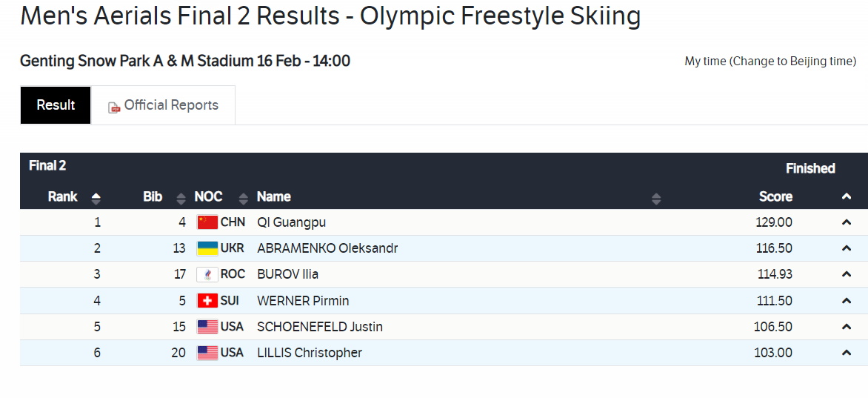
Task: Sort by NOC column arrows
Action: point(242,198)
